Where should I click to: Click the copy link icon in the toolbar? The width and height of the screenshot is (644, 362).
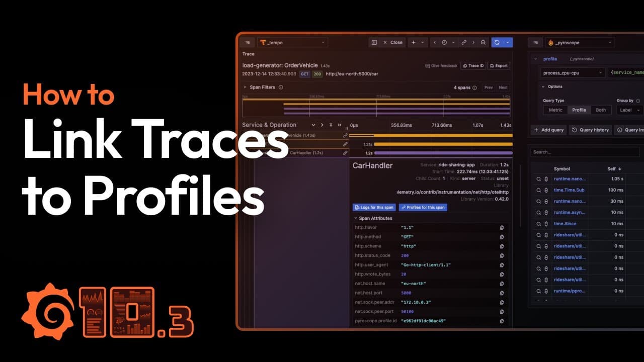[x=464, y=43]
